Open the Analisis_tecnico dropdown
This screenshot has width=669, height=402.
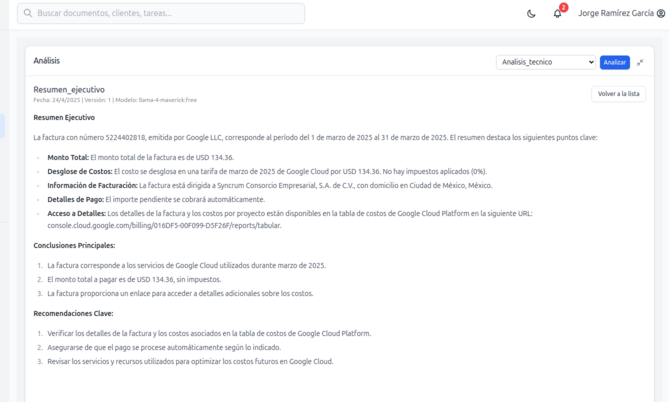tap(546, 62)
